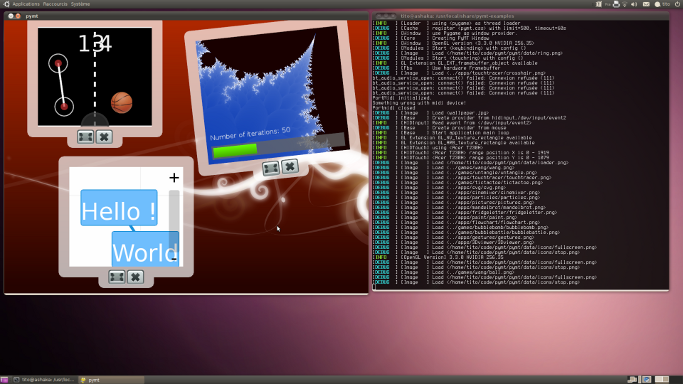Click the minus zoom icon in flowchart
The height and width of the screenshot is (384, 683).
coord(174,259)
